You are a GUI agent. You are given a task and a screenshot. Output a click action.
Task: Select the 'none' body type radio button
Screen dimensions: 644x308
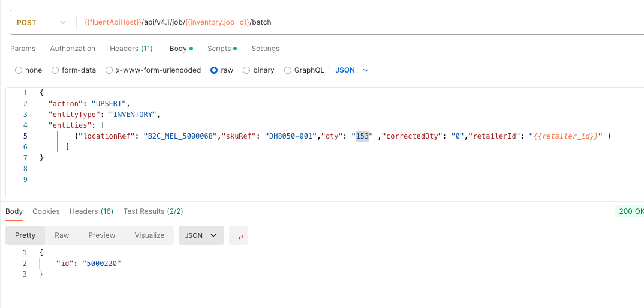click(x=19, y=70)
